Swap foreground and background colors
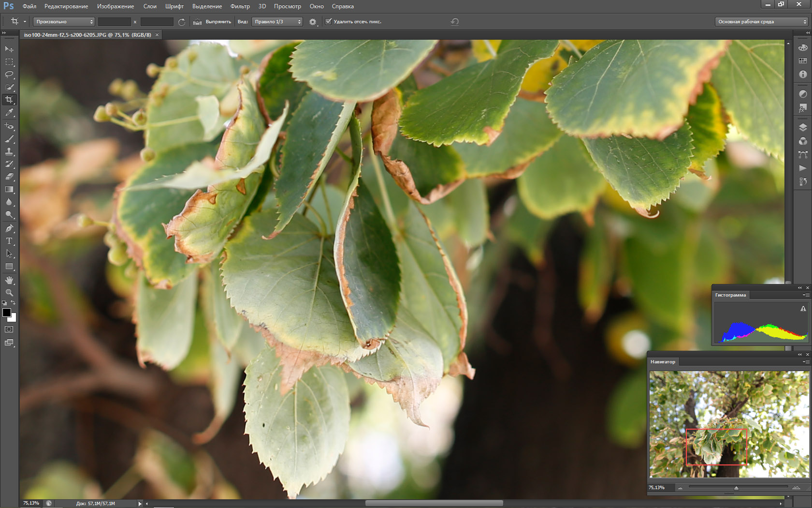The height and width of the screenshot is (508, 812). (x=14, y=303)
